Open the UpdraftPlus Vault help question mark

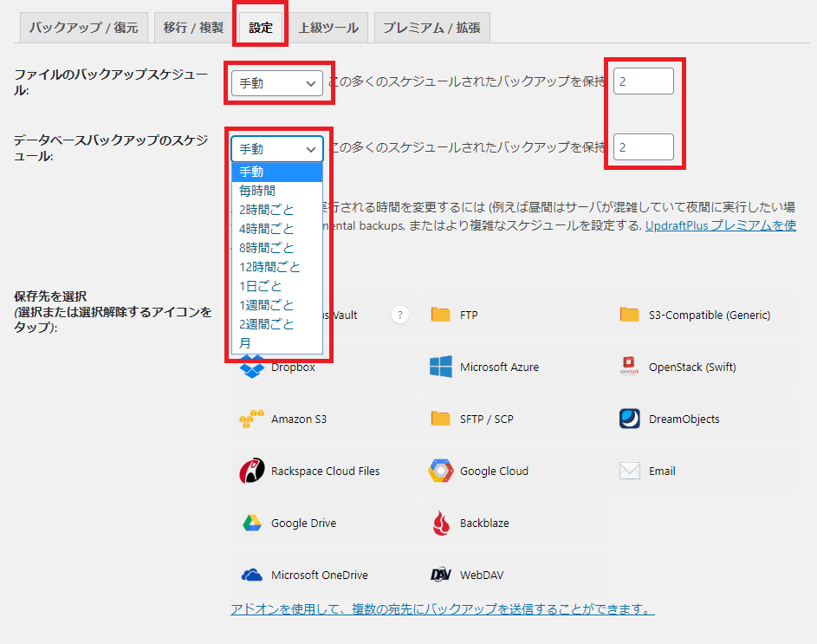[400, 315]
